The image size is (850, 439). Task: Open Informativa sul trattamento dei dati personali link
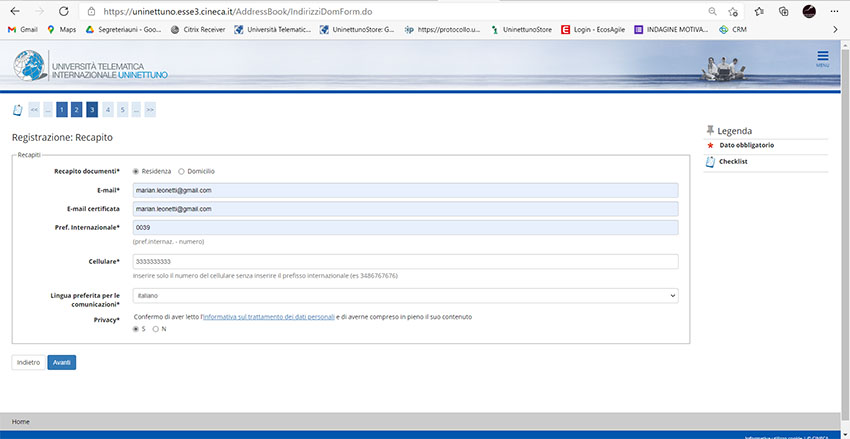pyautogui.click(x=267, y=317)
